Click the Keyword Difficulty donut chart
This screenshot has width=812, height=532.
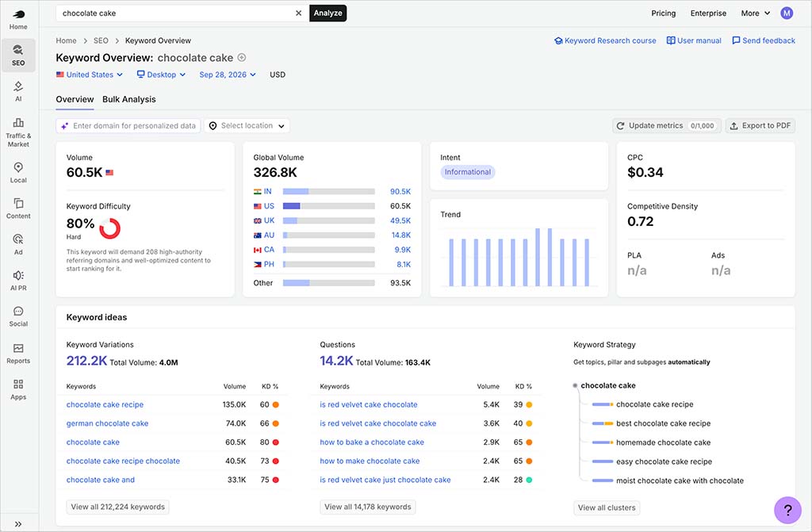tap(109, 228)
